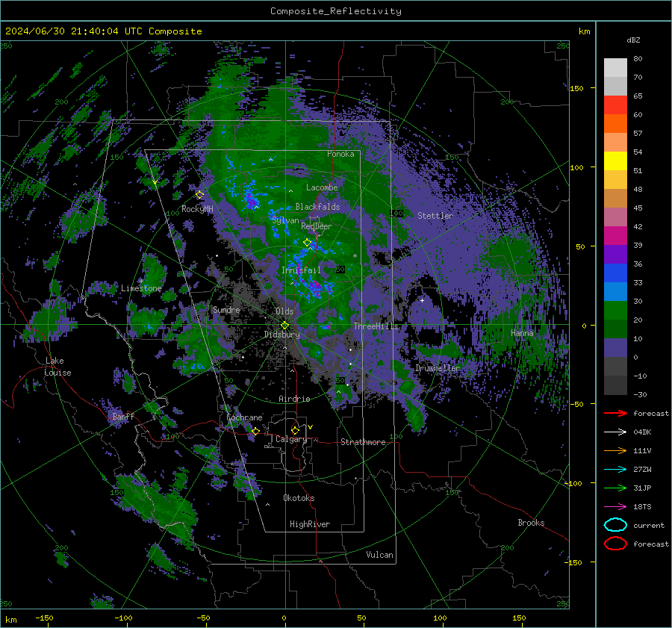Select the purple 36-39 dBZ color swatch

click(615, 255)
